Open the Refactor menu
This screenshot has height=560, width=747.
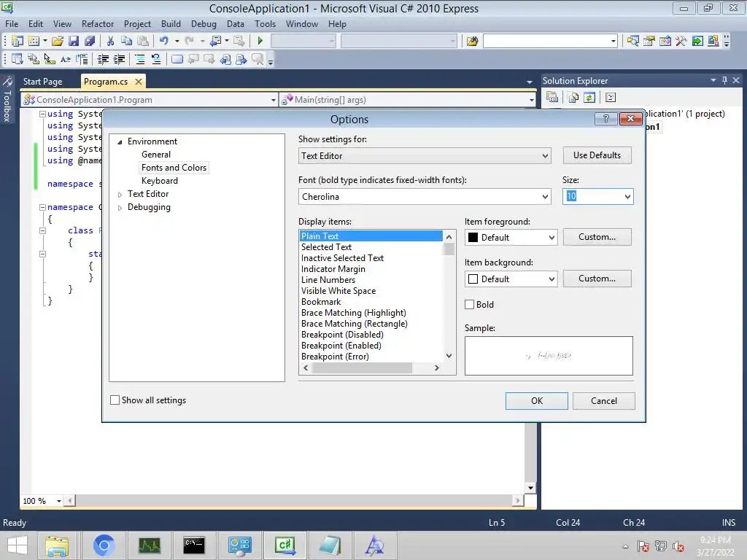98,24
